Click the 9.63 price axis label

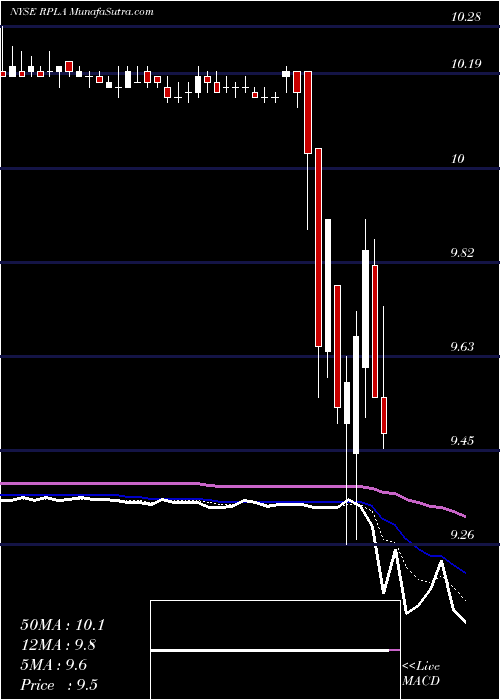463,347
